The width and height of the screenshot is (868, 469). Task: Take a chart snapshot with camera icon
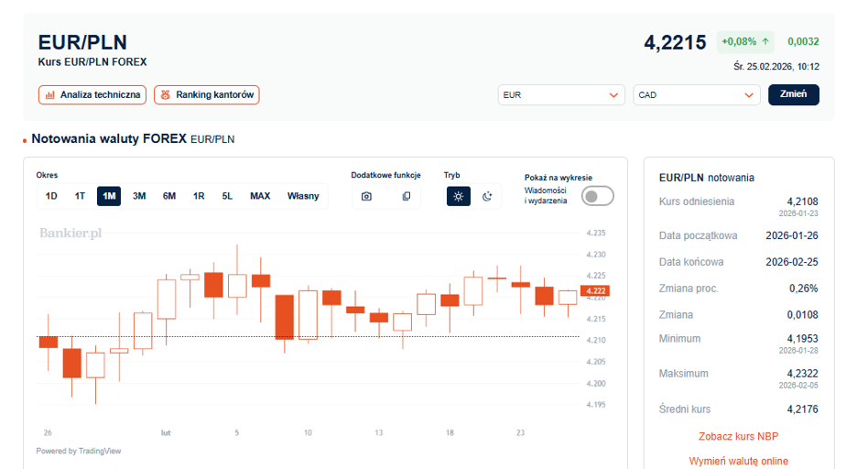point(366,196)
